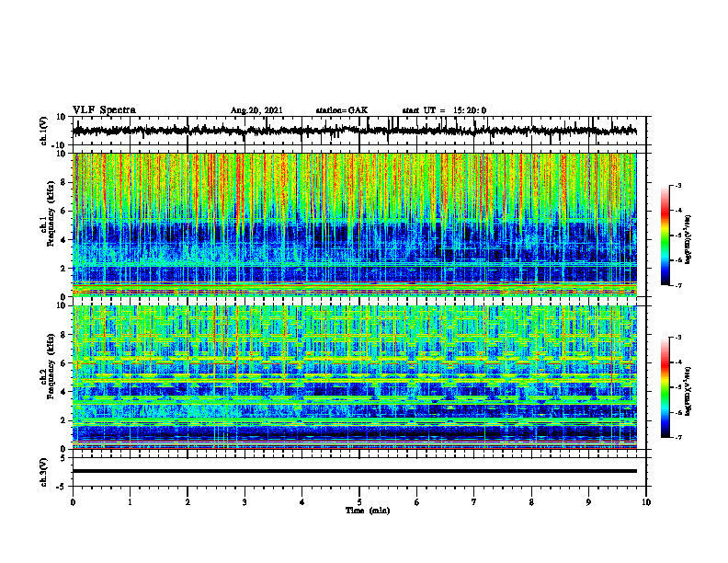
Task: Click the "-3" tick on ch.1 colorbar
Action: [678, 185]
